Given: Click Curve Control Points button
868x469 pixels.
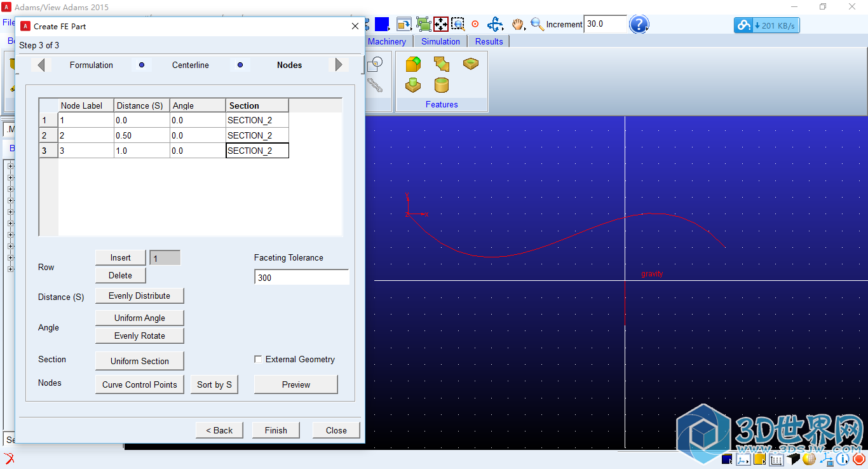Looking at the screenshot, I should pos(140,384).
